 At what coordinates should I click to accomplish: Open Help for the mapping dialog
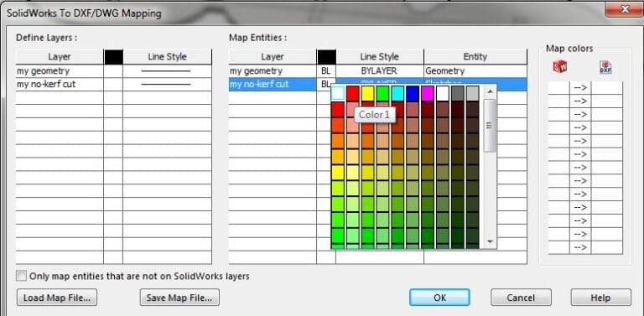coord(601,298)
